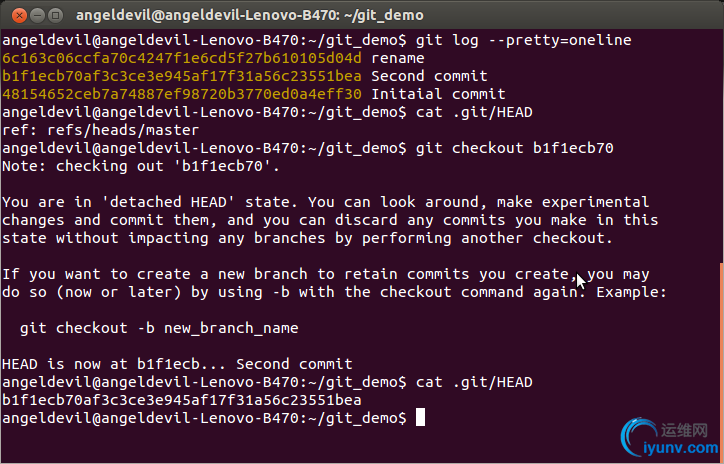This screenshot has height=464, width=724.
Task: Click the 'git log --pretty=oneline' command
Action: [521, 39]
